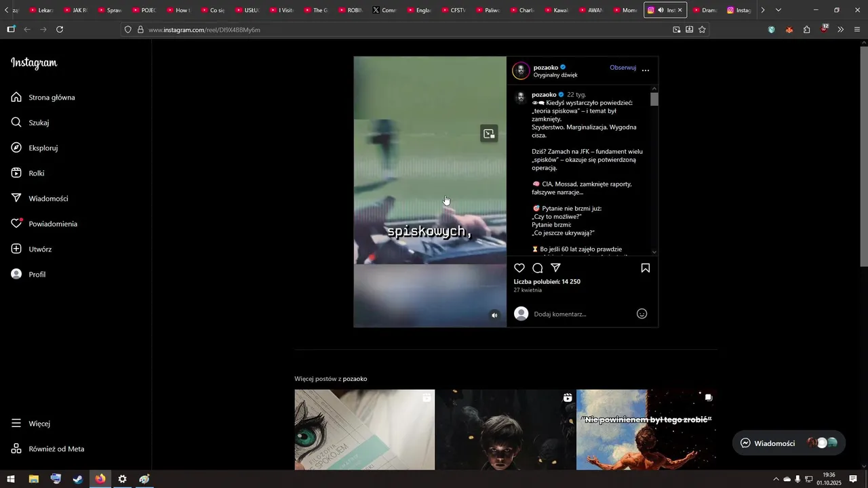Mute the playing Instagram tab
Screen dimensions: 868x488
[661, 10]
